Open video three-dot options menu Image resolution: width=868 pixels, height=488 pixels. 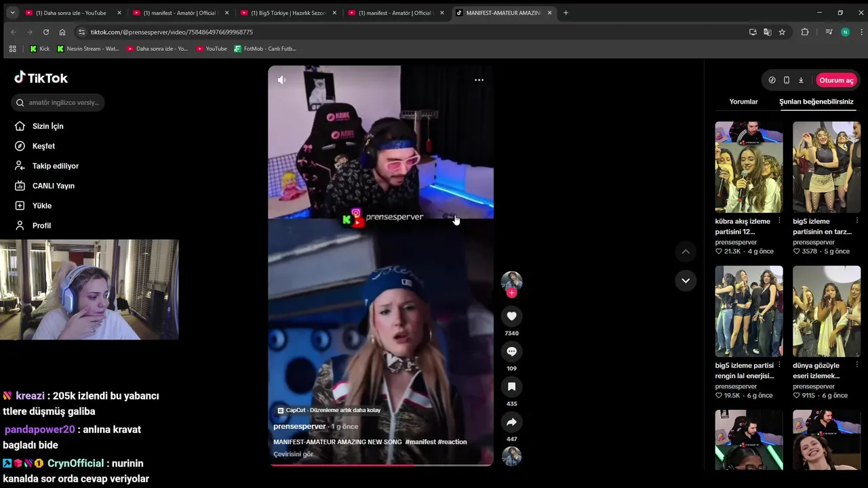(479, 80)
